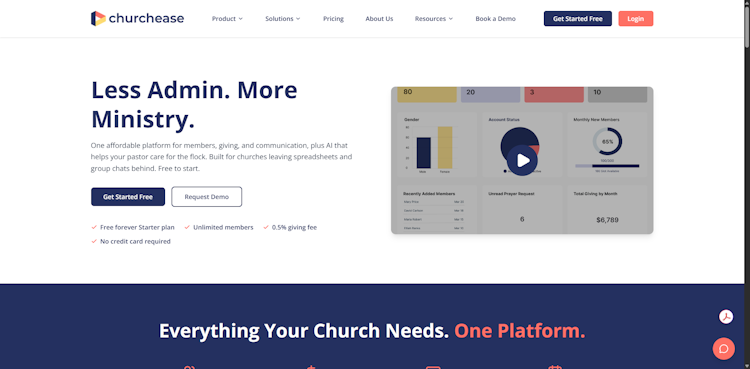Open the Pricing page
Image resolution: width=750 pixels, height=369 pixels.
[x=333, y=19]
